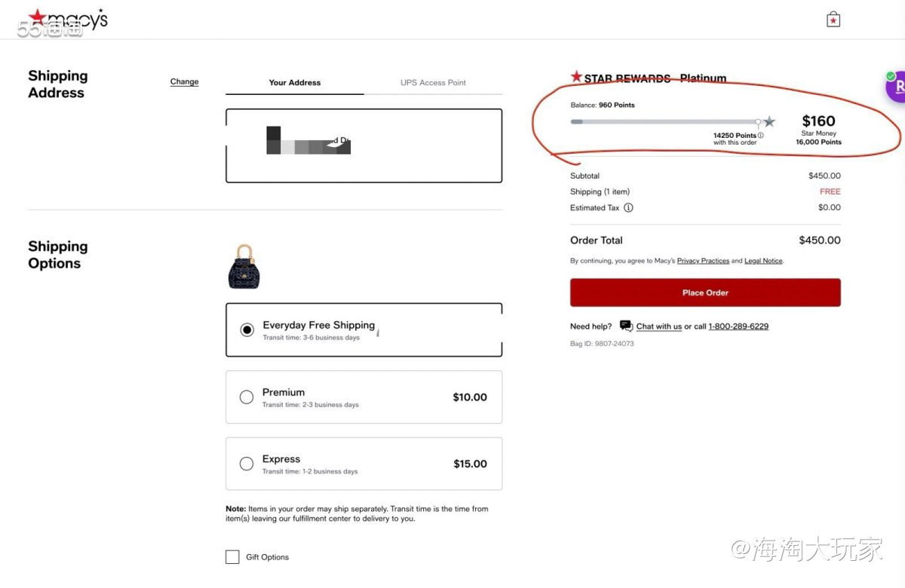The image size is (905, 588).
Task: Select the Express shipping radio button
Action: 246,464
